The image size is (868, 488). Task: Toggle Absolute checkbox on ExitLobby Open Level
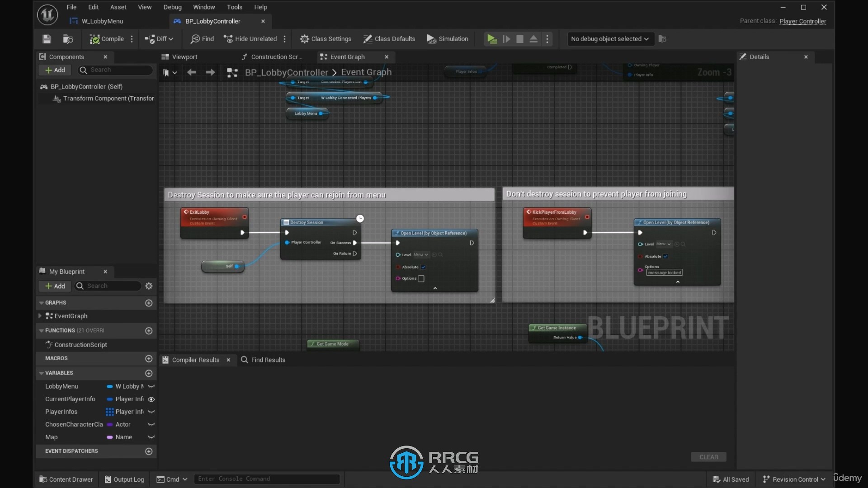point(423,267)
